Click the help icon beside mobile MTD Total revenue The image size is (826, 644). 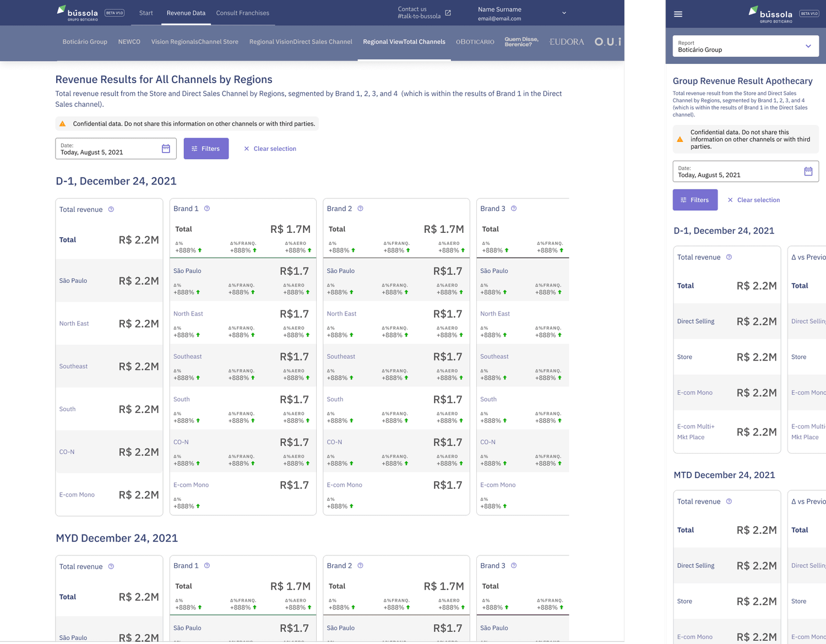click(x=729, y=501)
